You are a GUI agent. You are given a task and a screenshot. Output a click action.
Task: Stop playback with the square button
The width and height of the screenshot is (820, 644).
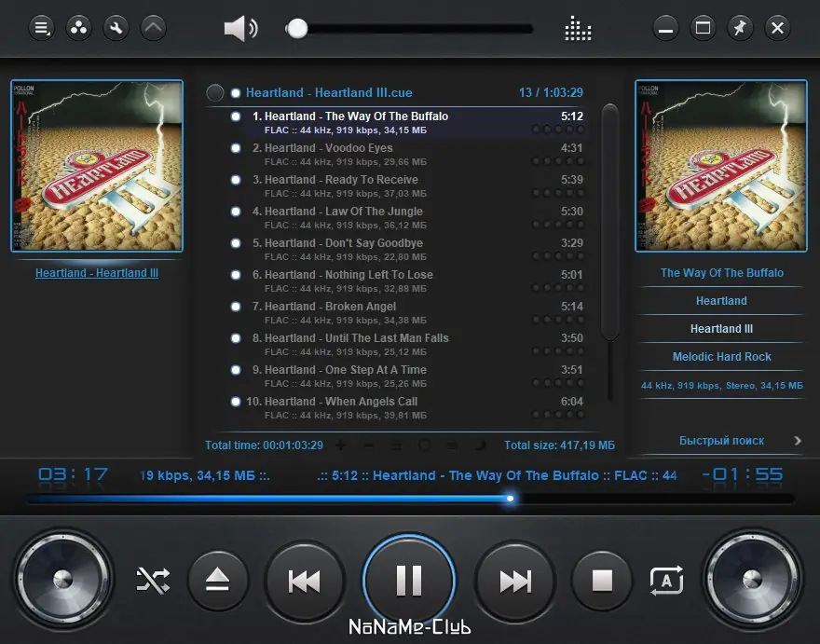pos(602,581)
